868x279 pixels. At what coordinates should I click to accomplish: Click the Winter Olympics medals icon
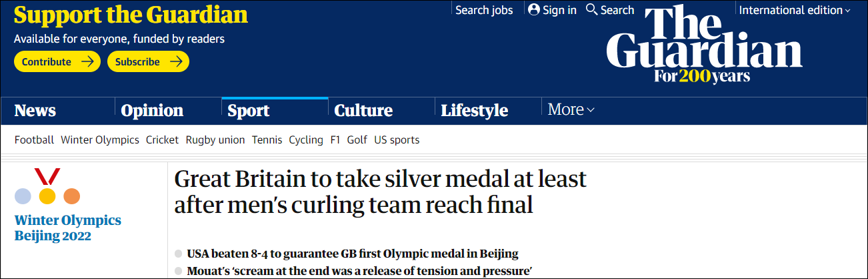coord(47,187)
